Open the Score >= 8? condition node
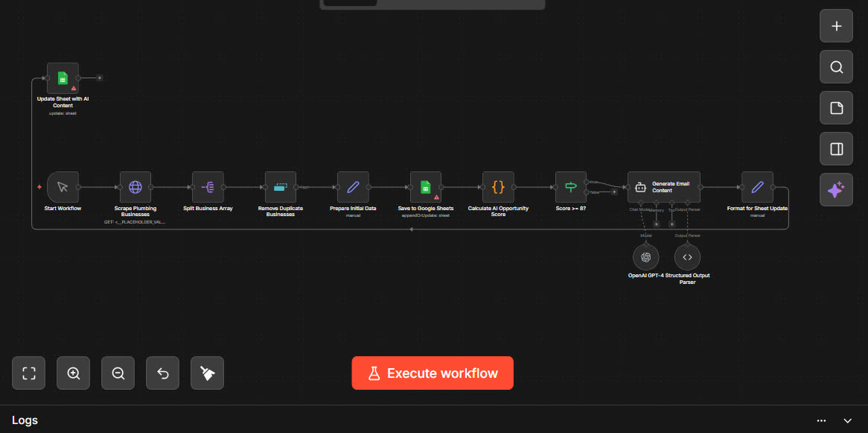This screenshot has height=433, width=868. pos(571,187)
